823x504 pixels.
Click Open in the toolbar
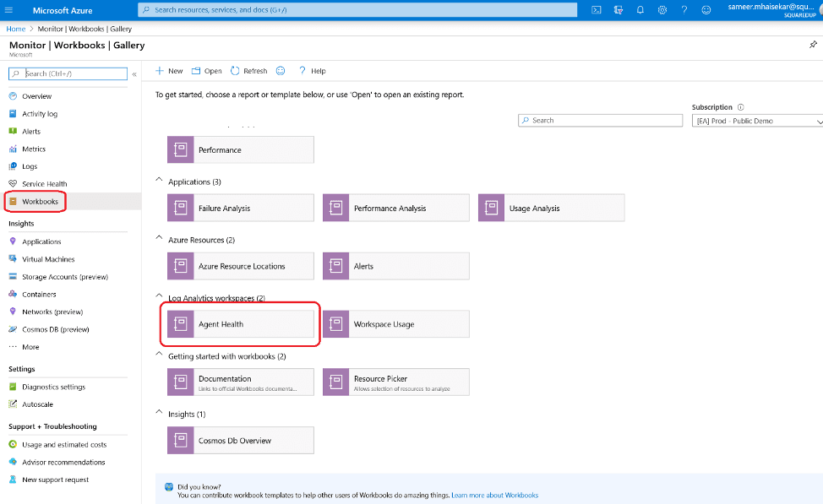point(207,71)
